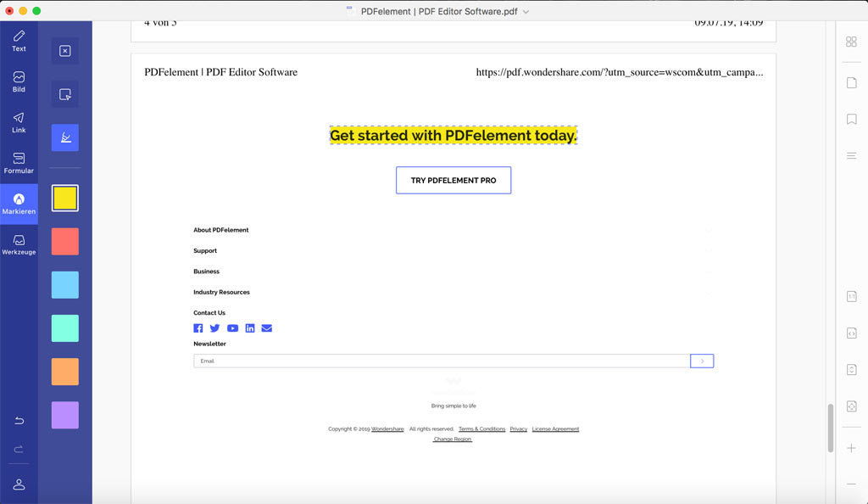
Task: Click the TRY PDFELEMENT PRO button
Action: click(453, 180)
